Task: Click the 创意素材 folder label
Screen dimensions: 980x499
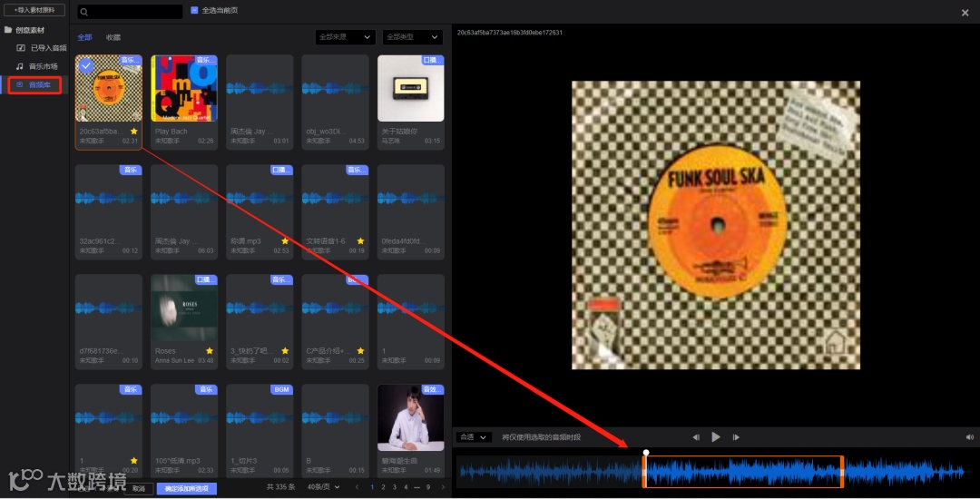Action: click(29, 29)
